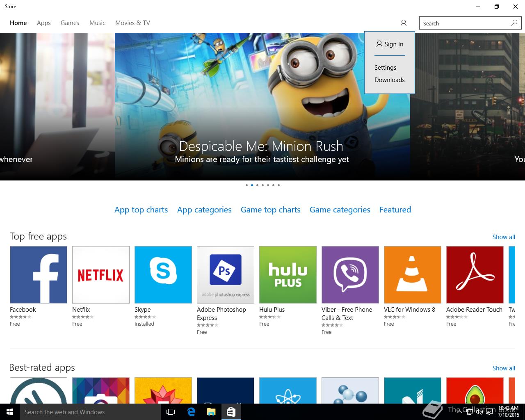The width and height of the screenshot is (525, 420).
Task: Open the Skype app tile icon
Action: 163,275
